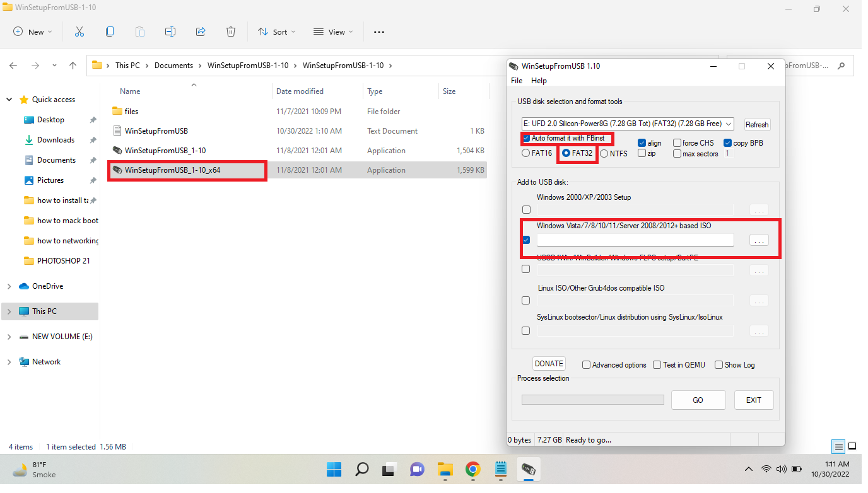Click the Paste icon in Explorer toolbar
868x493 pixels.
[140, 32]
